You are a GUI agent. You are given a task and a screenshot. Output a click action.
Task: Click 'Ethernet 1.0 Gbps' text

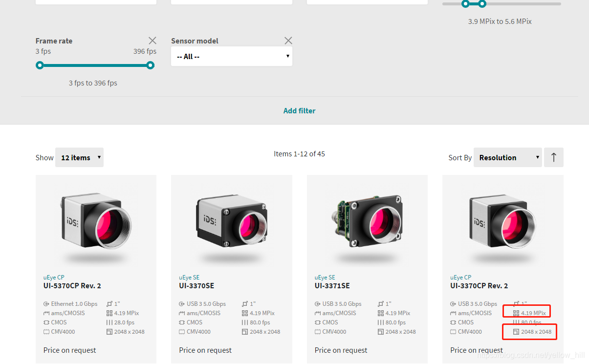pos(74,304)
